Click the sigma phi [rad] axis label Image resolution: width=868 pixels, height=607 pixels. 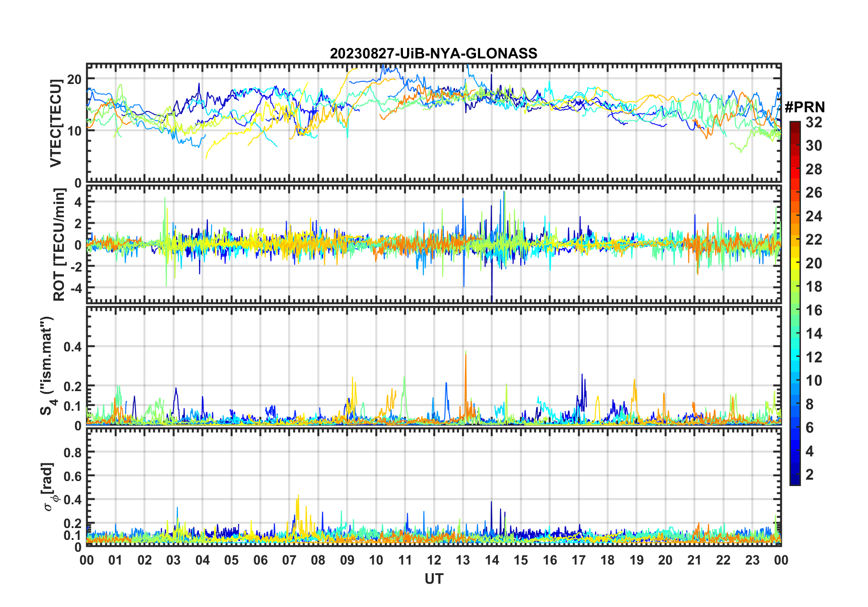pos(48,487)
